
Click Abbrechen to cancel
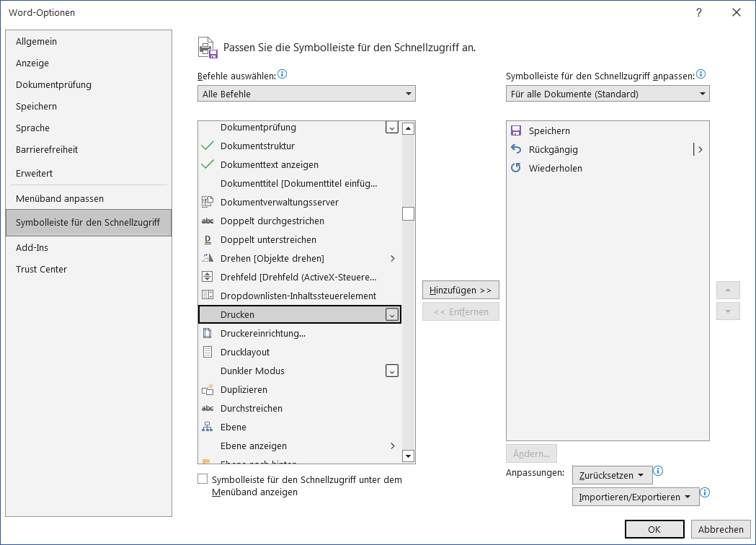720,529
